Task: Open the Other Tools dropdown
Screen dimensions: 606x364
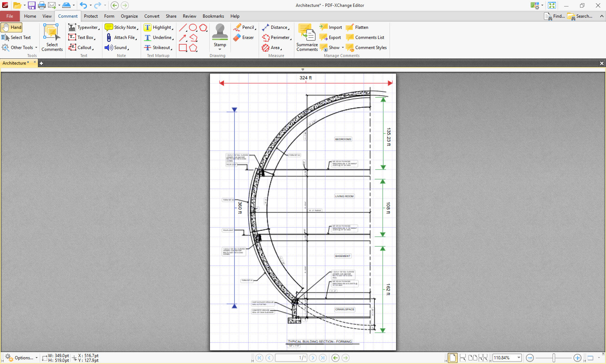Action: 36,47
